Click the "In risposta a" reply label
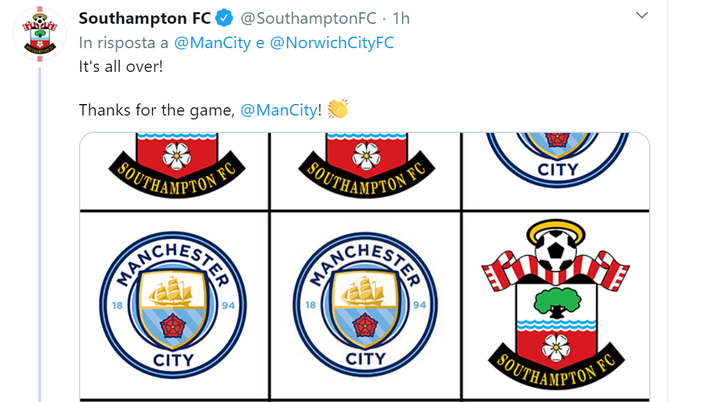This screenshot has width=712, height=402. pos(124,43)
